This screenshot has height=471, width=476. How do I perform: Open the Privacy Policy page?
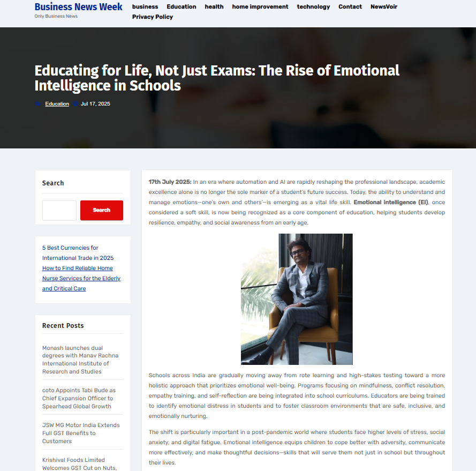pyautogui.click(x=153, y=17)
